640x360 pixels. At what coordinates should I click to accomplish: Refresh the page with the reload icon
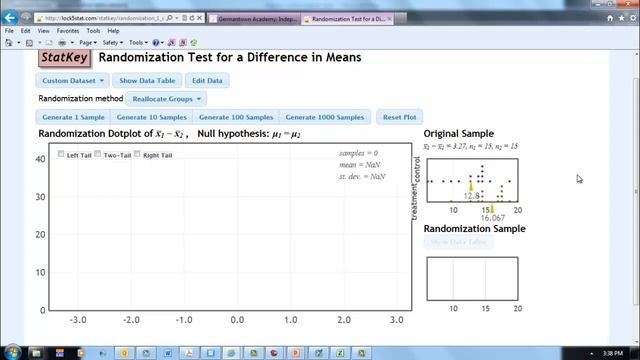(x=192, y=18)
